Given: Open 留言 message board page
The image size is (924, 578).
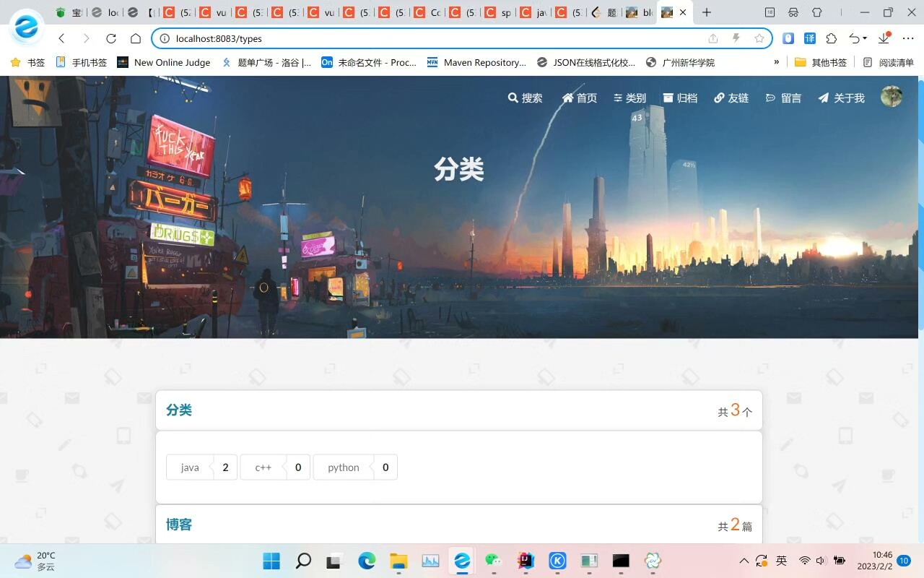Looking at the screenshot, I should 783,98.
